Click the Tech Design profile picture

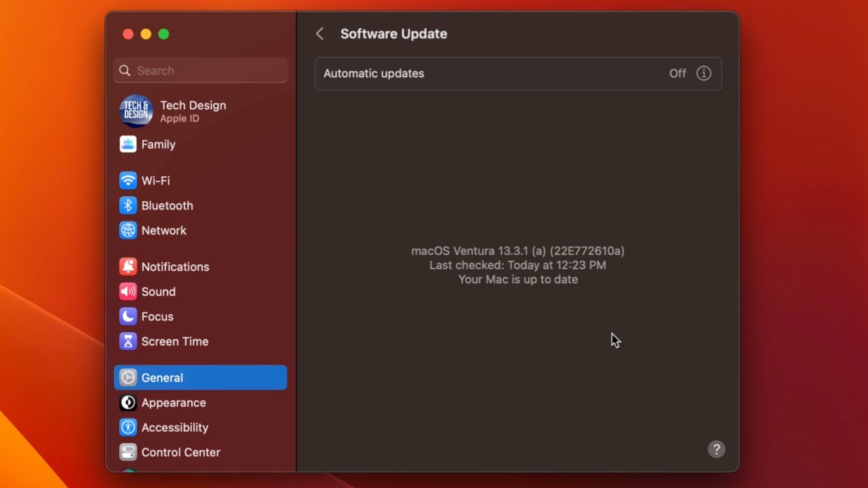click(x=136, y=111)
